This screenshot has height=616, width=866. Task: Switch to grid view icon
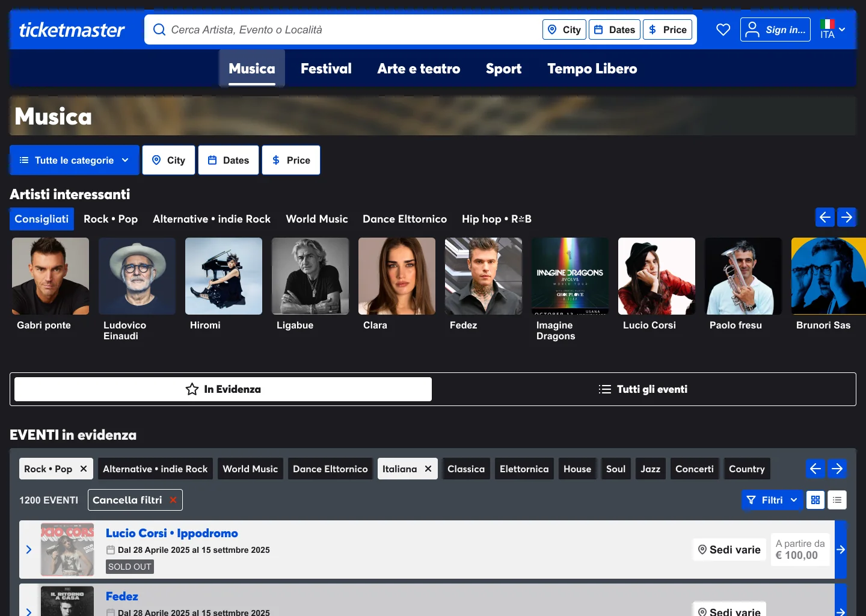815,500
